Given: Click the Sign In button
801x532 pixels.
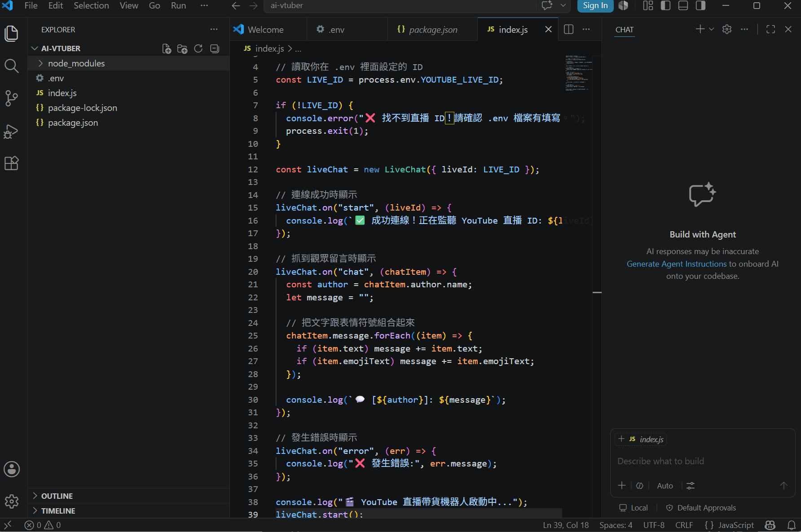Looking at the screenshot, I should [x=595, y=6].
